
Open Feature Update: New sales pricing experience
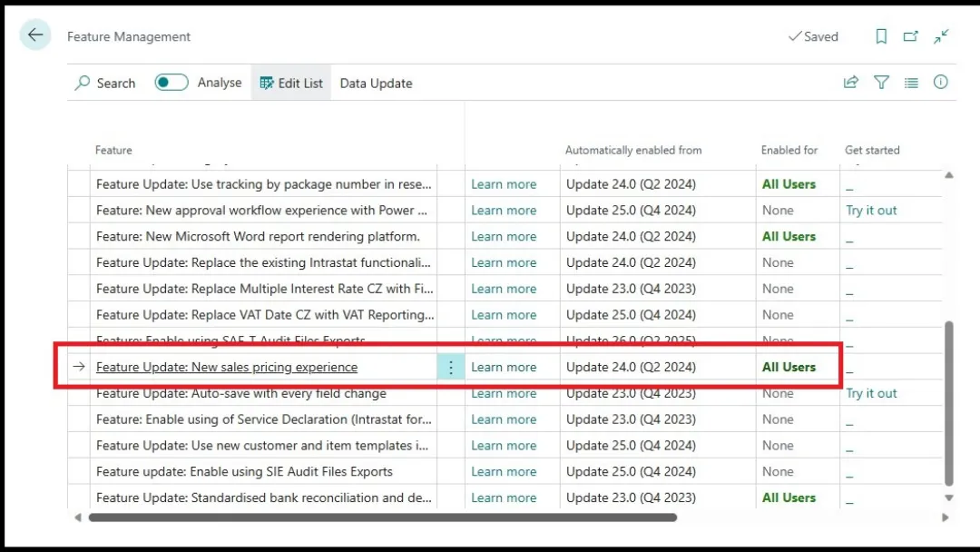(227, 367)
